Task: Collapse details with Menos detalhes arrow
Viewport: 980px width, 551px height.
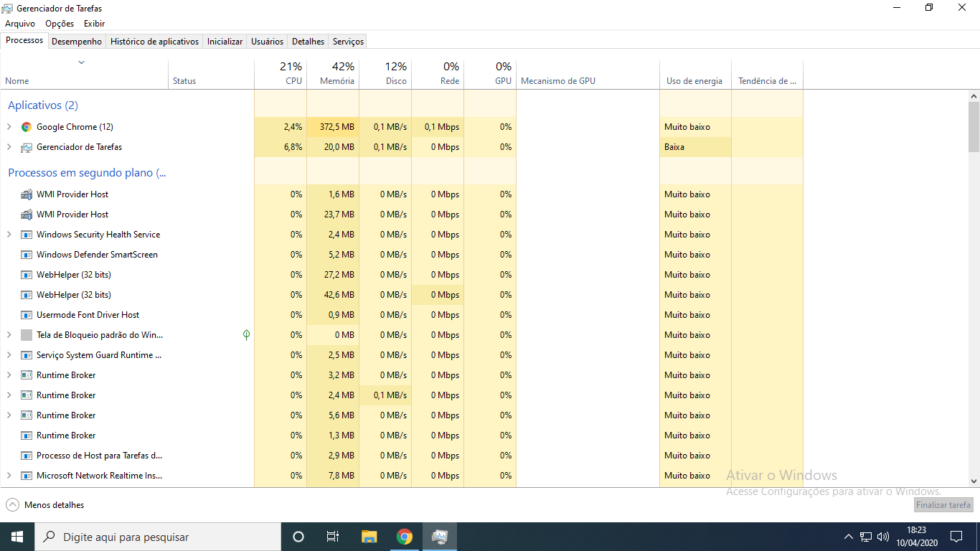Action: click(12, 505)
